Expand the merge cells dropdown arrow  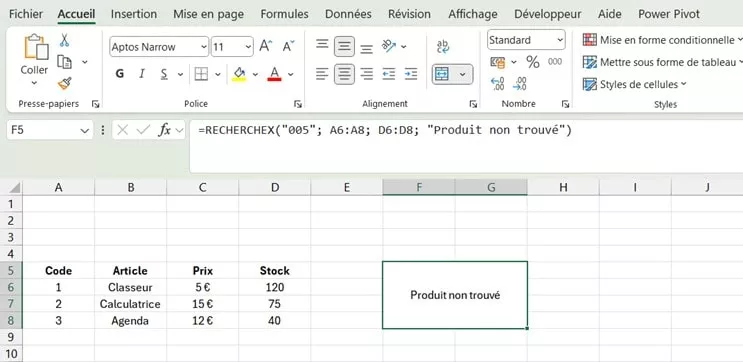[462, 74]
